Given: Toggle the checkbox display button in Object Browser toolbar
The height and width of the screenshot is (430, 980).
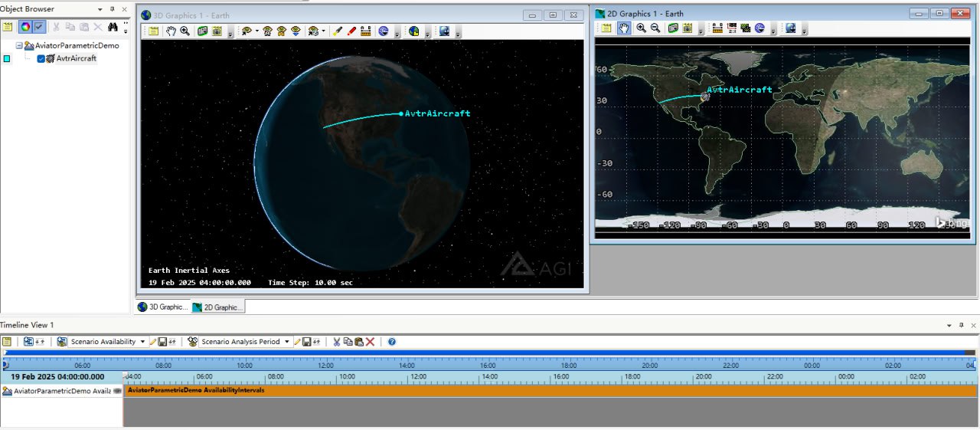Looking at the screenshot, I should tap(39, 27).
